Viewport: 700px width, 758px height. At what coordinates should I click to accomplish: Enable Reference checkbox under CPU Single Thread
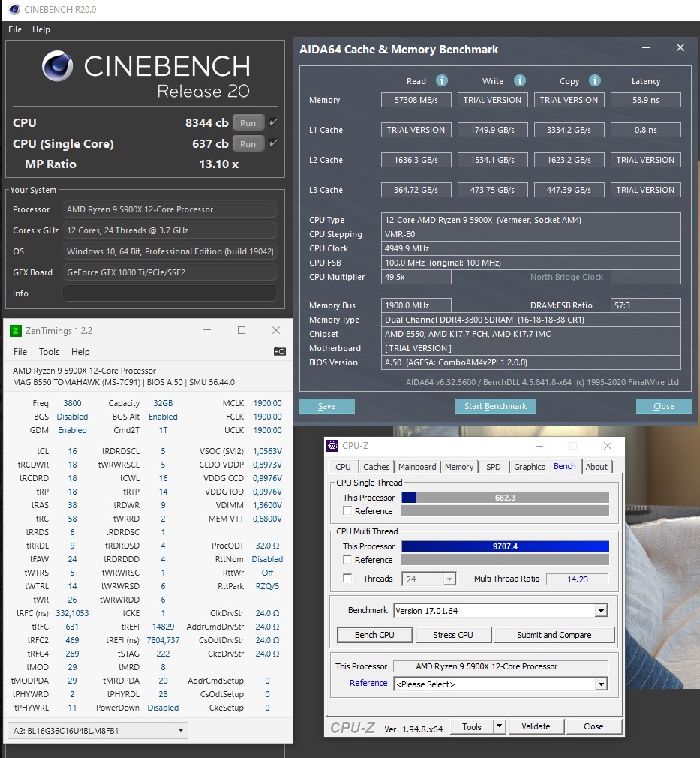click(x=347, y=510)
